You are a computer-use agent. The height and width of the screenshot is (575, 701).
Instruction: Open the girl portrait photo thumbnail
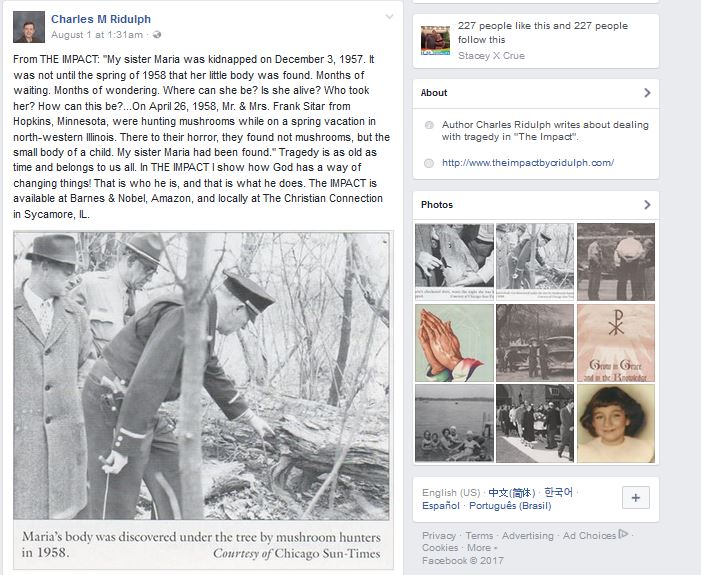tap(616, 423)
